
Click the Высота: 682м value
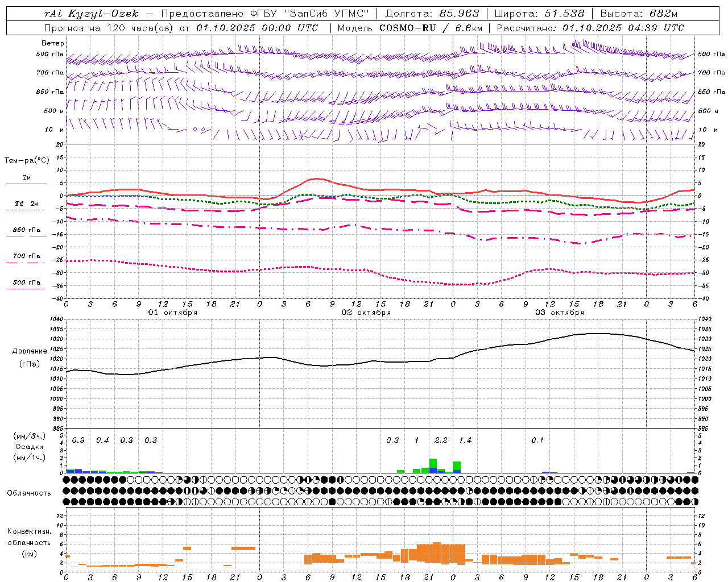[639, 14]
